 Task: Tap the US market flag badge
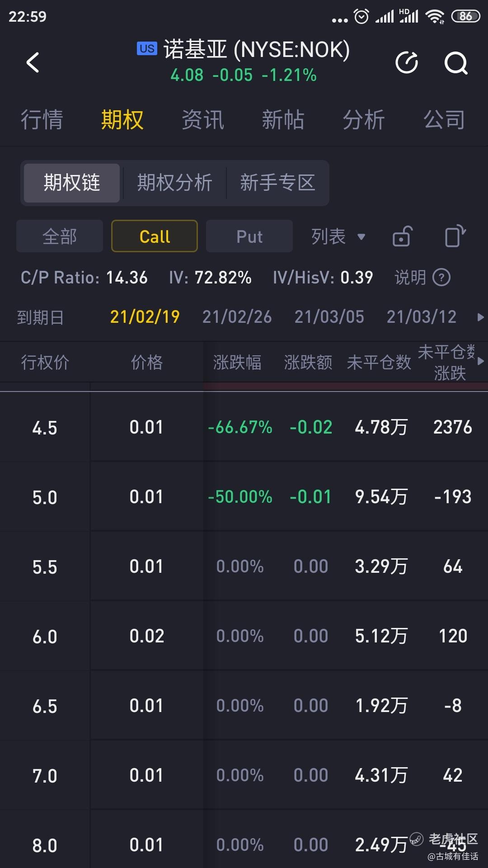(x=147, y=48)
